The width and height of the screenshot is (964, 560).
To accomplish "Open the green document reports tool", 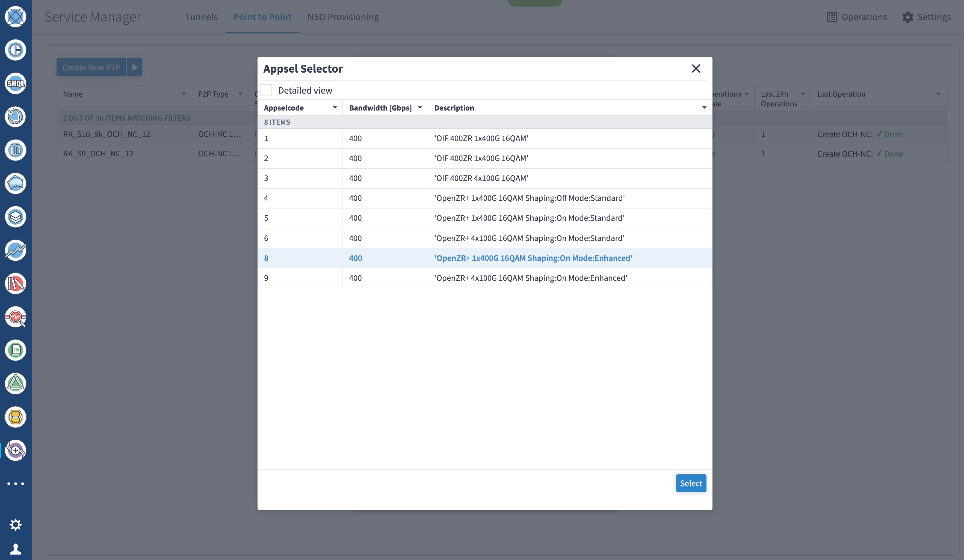I will [x=15, y=350].
